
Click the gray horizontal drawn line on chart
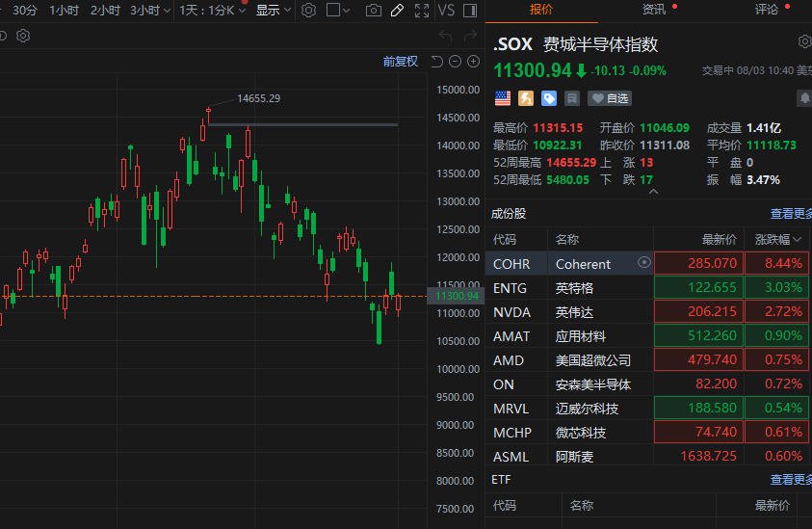point(303,124)
